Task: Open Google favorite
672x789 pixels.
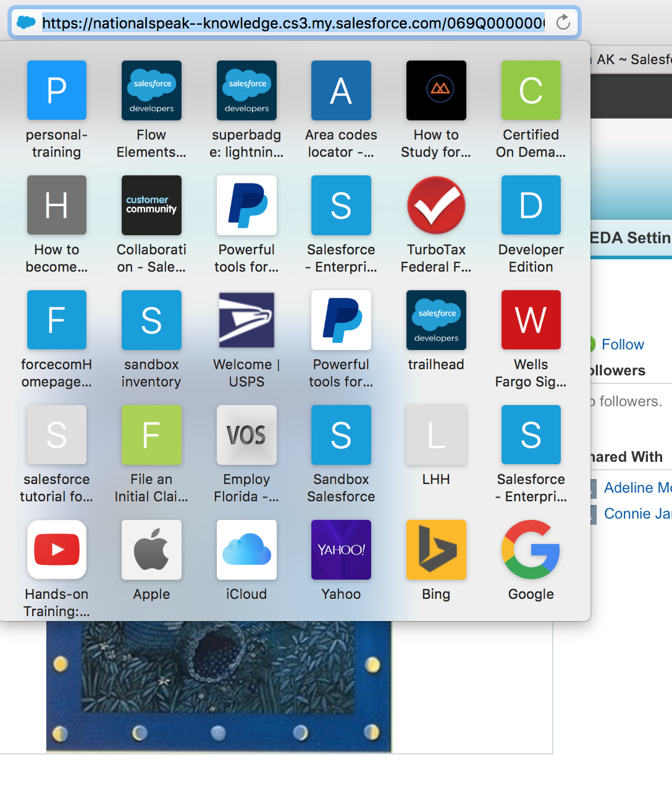Action: pyautogui.click(x=531, y=549)
